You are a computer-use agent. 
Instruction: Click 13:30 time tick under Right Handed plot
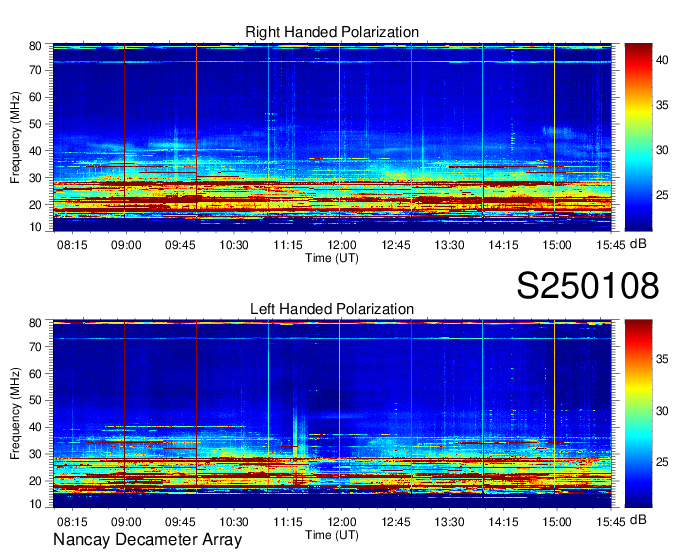click(x=449, y=245)
